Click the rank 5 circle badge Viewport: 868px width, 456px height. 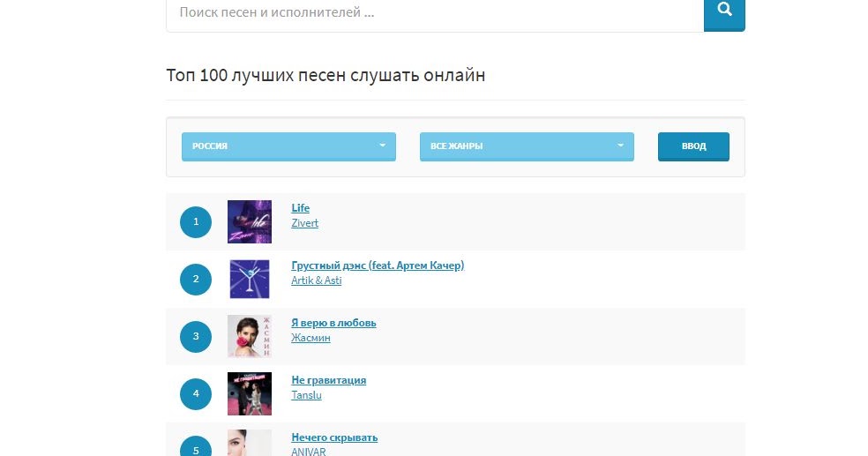(x=196, y=446)
